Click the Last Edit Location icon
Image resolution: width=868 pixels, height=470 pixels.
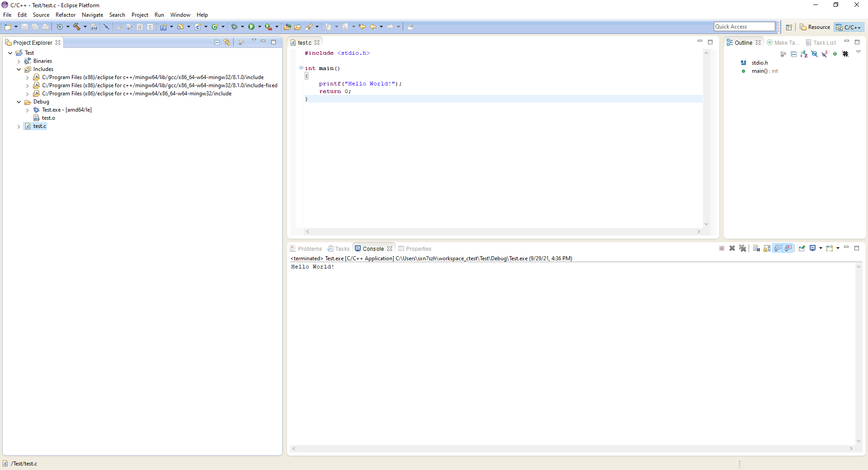362,27
